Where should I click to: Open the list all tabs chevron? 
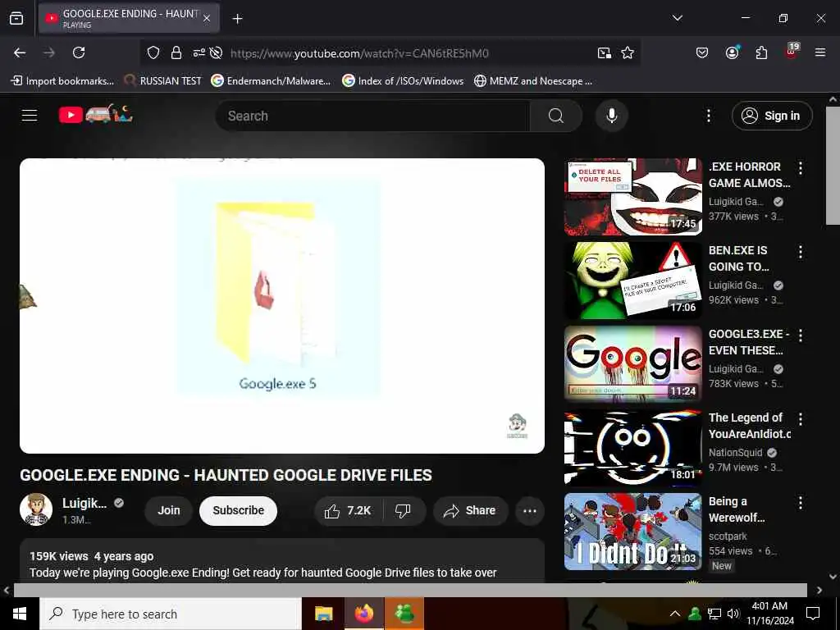coord(677,18)
